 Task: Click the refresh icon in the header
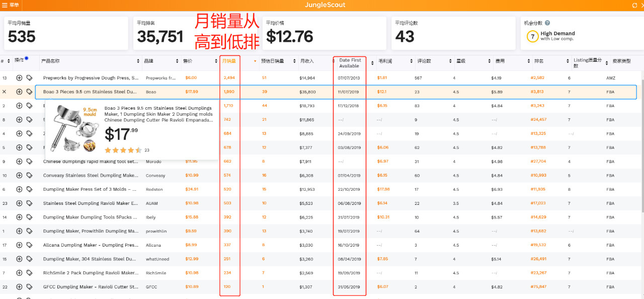pos(634,5)
